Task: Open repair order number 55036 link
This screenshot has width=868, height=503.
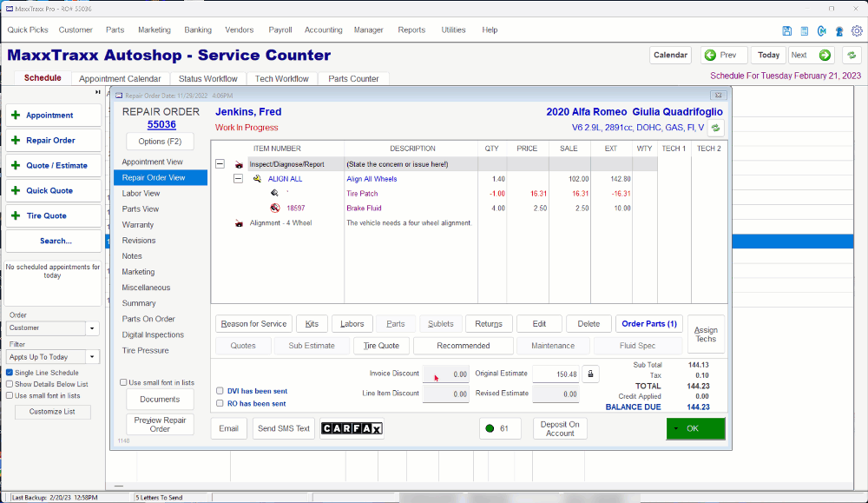Action: click(x=161, y=124)
